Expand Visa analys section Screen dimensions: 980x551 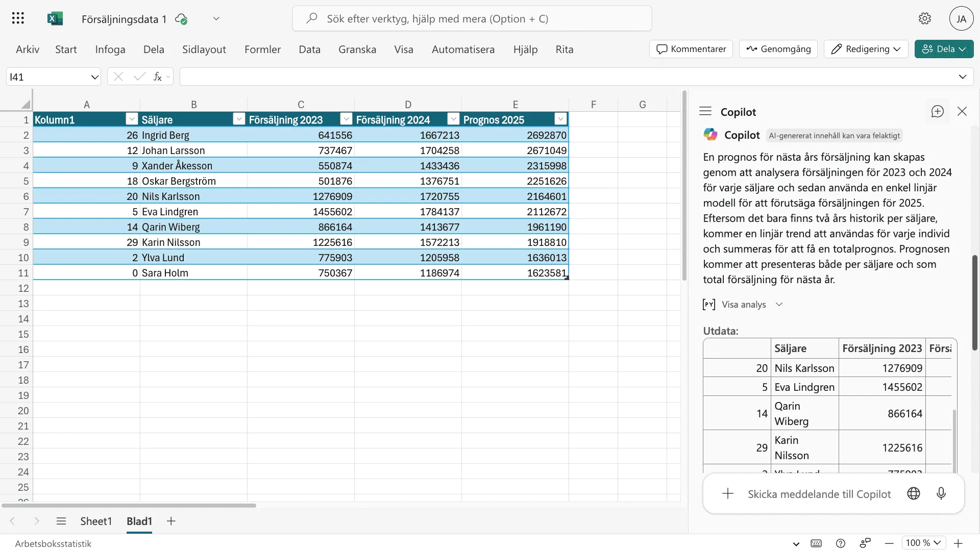(779, 305)
